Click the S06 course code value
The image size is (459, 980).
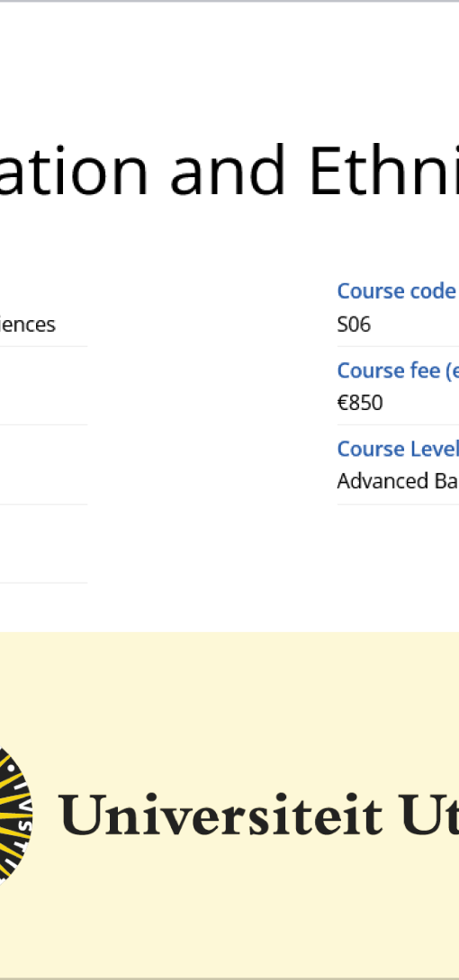[x=354, y=325]
